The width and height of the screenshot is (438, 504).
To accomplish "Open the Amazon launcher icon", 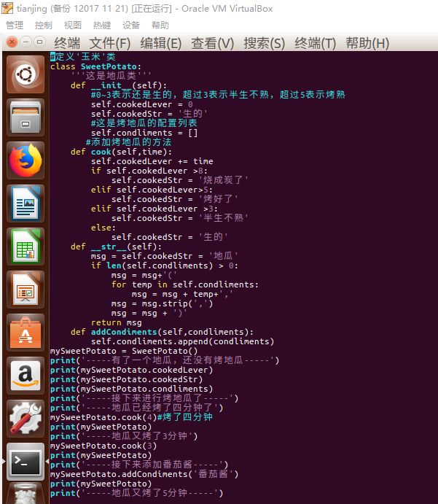I will (26, 376).
